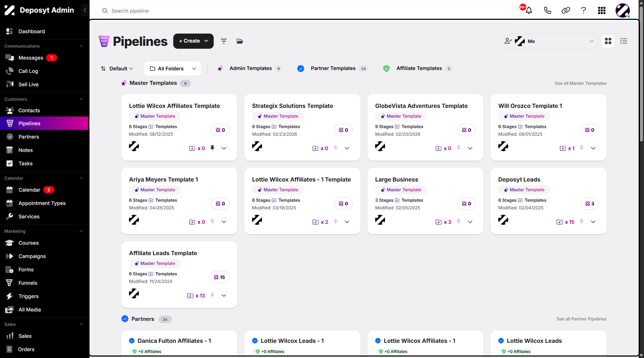The width and height of the screenshot is (644, 358).
Task: Switch to list view layout
Action: [623, 41]
